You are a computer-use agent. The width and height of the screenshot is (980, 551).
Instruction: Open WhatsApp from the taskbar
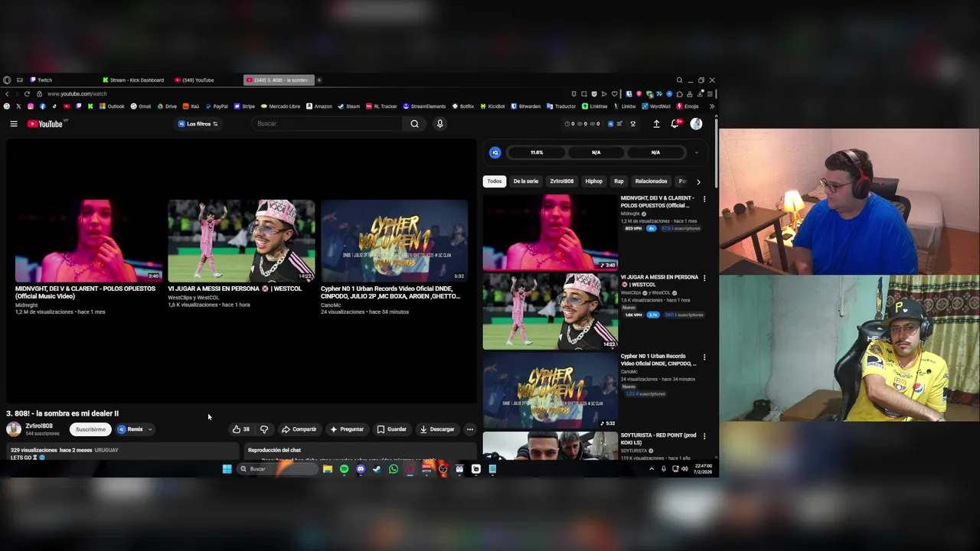pos(394,469)
